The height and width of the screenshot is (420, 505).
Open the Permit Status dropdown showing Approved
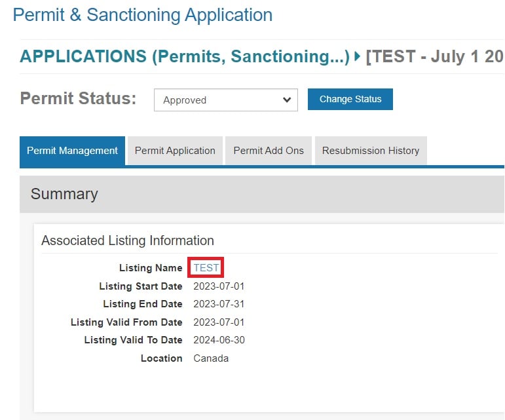point(225,100)
